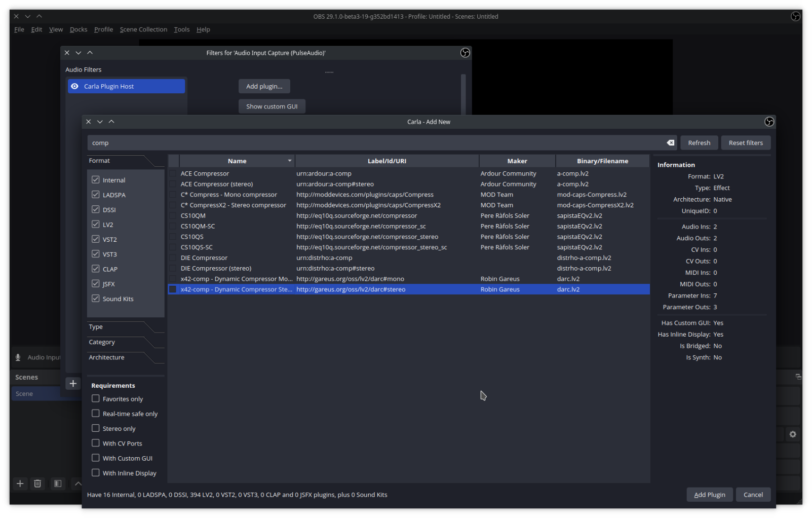
Task: Sort by Label/Id/URI column header
Action: 387,161
